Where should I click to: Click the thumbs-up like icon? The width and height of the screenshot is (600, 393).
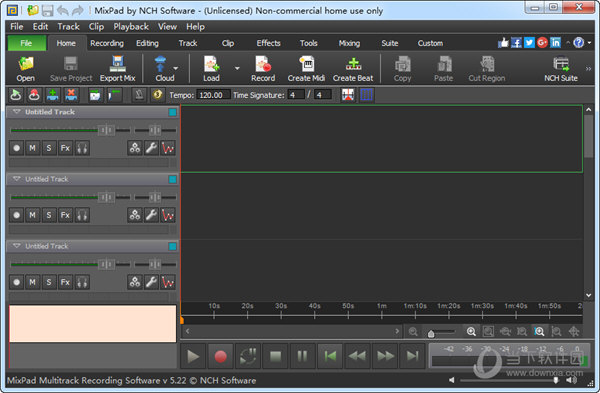click(503, 42)
